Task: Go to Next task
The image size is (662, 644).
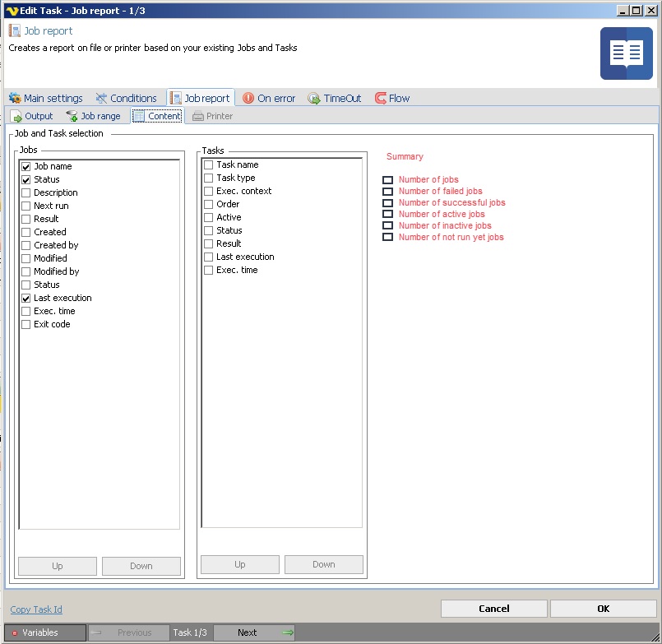Action: 254,632
